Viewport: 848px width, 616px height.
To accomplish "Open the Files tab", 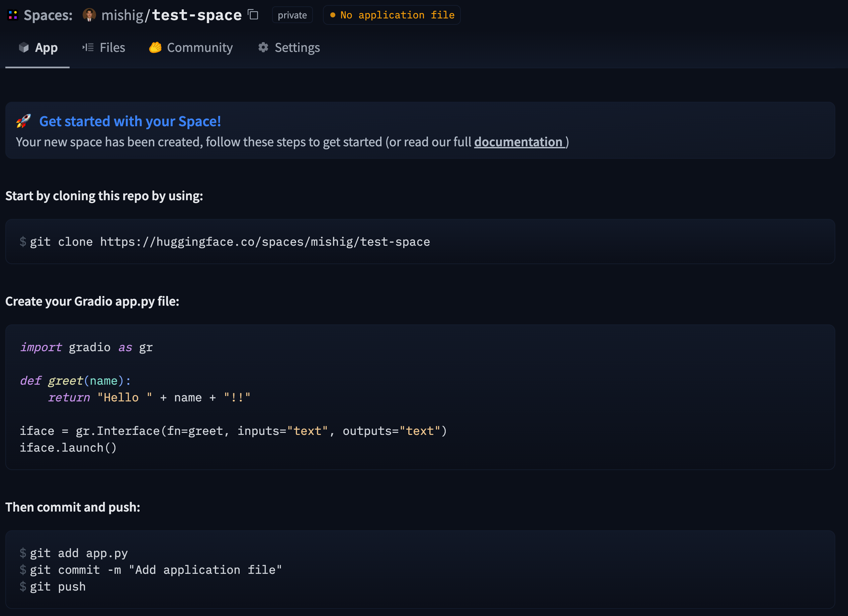I will tap(112, 48).
